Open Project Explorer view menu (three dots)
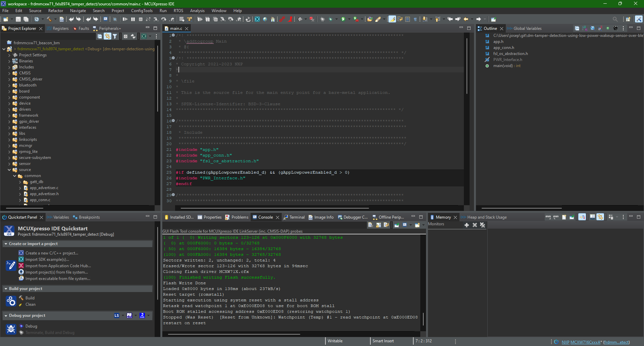Viewport: 644px width, 346px height. (x=156, y=36)
